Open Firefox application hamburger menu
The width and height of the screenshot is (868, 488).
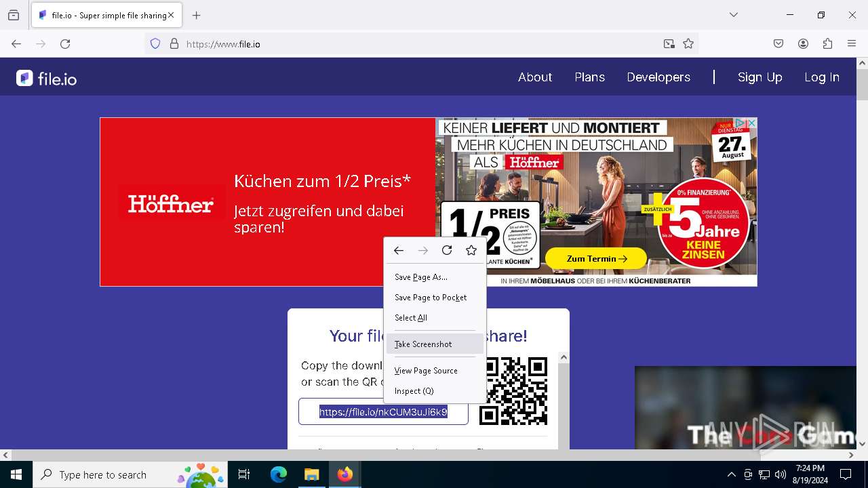[x=852, y=44]
